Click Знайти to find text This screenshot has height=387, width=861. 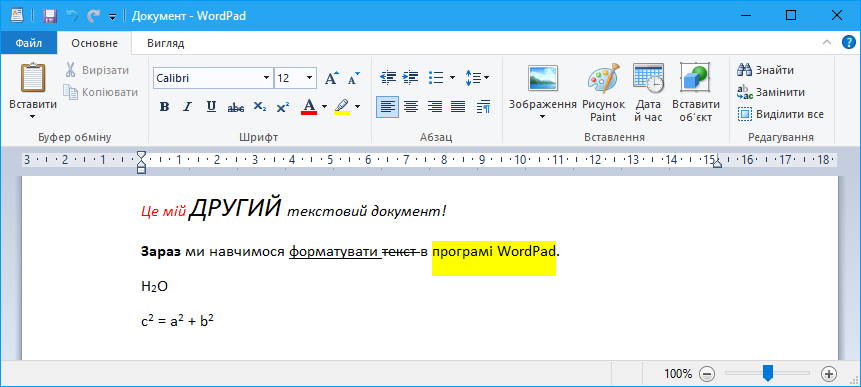point(765,70)
